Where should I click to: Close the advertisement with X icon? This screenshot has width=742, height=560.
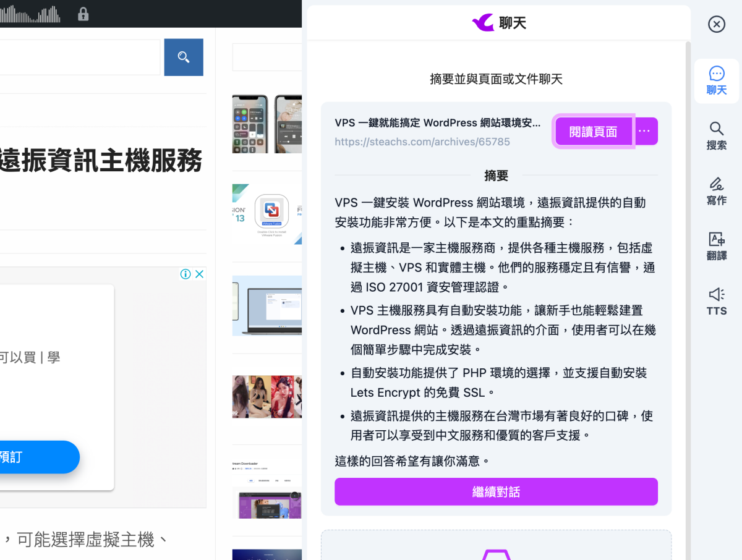pyautogui.click(x=199, y=274)
